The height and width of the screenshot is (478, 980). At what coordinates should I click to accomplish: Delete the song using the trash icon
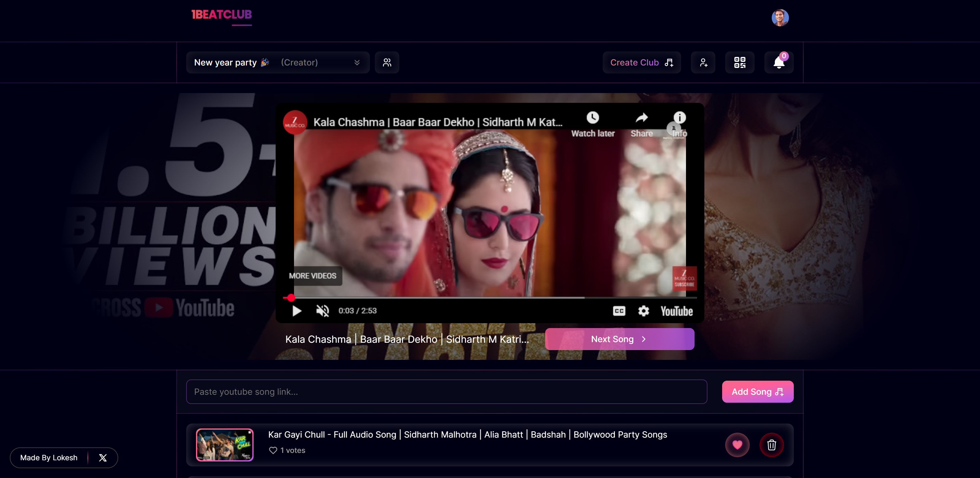[x=772, y=445]
